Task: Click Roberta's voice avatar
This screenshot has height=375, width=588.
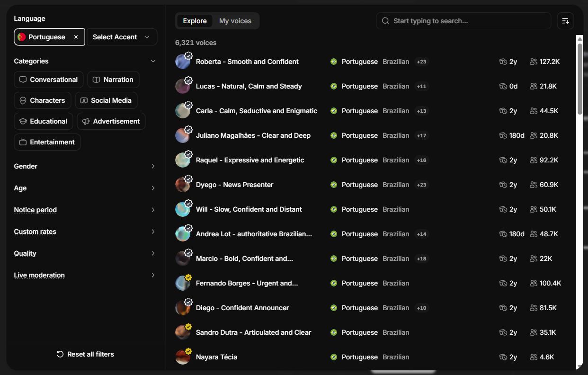Action: (183, 62)
